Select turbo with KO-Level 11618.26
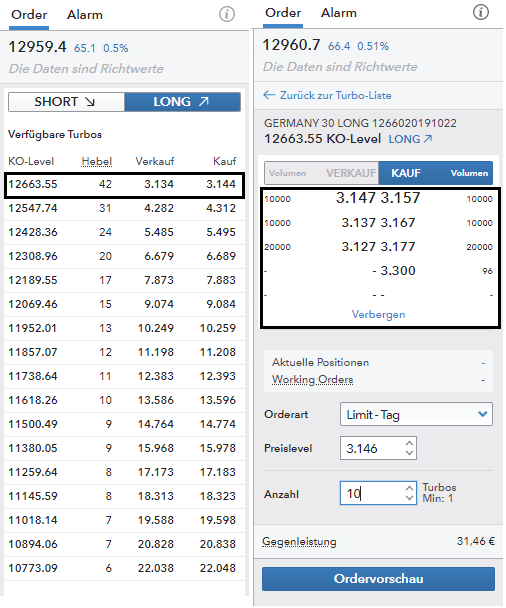Viewport: 506px width, 608px height. click(124, 401)
